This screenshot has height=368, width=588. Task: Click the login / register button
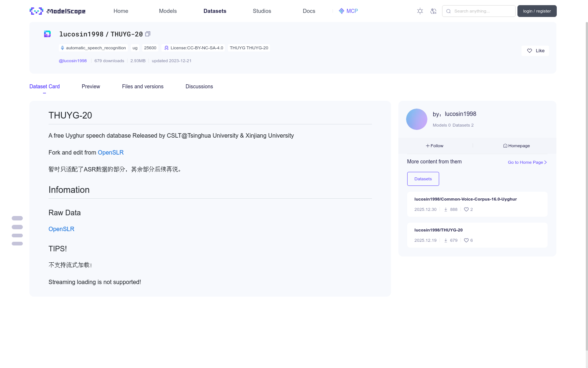[537, 11]
